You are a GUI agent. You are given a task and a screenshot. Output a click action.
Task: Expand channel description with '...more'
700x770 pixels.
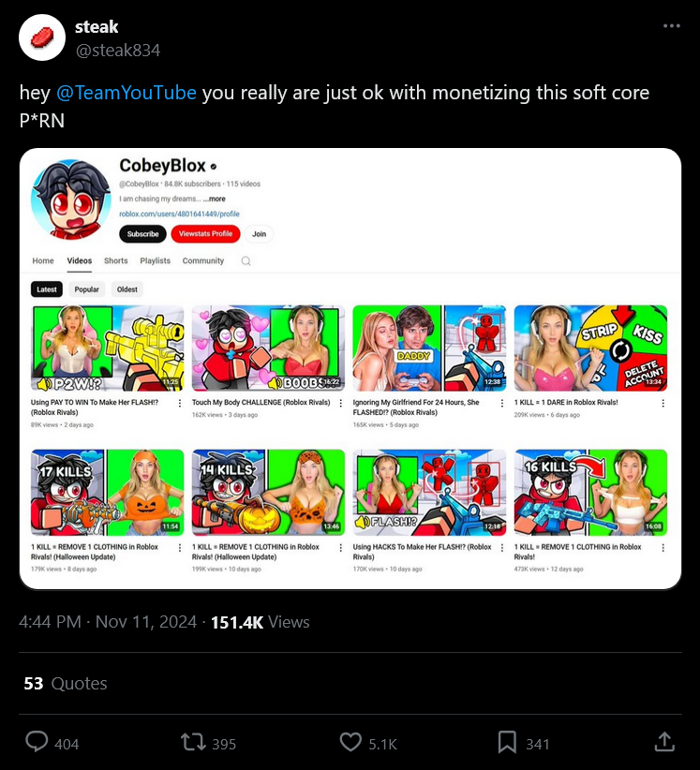click(215, 199)
